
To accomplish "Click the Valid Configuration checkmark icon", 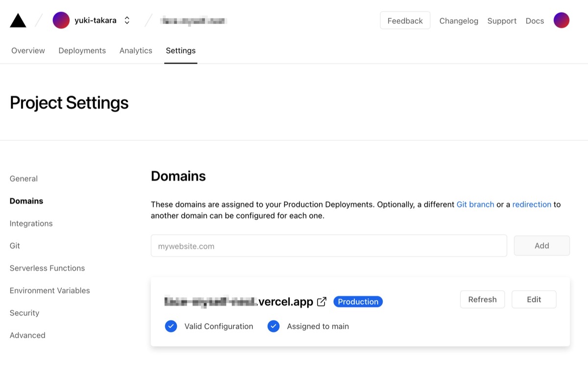I will point(171,326).
